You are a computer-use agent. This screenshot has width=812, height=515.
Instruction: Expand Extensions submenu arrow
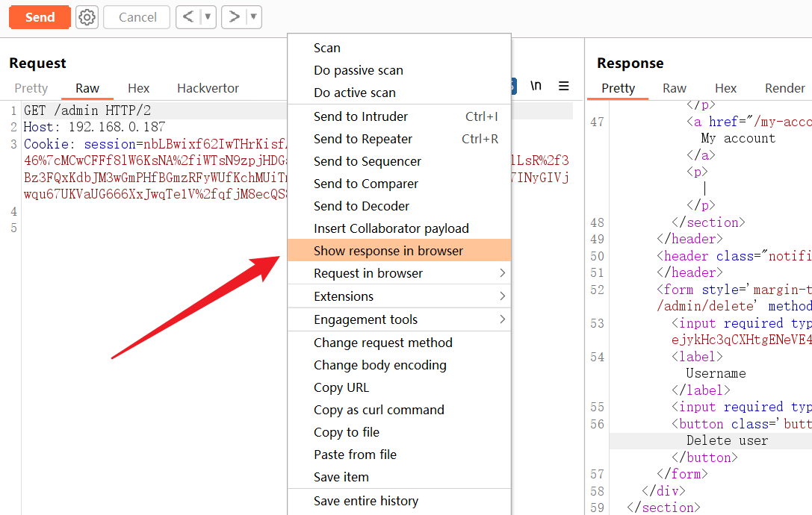(x=502, y=296)
